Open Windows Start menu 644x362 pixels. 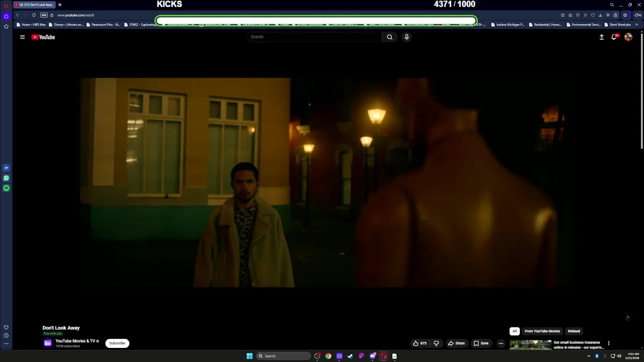pyautogui.click(x=250, y=356)
